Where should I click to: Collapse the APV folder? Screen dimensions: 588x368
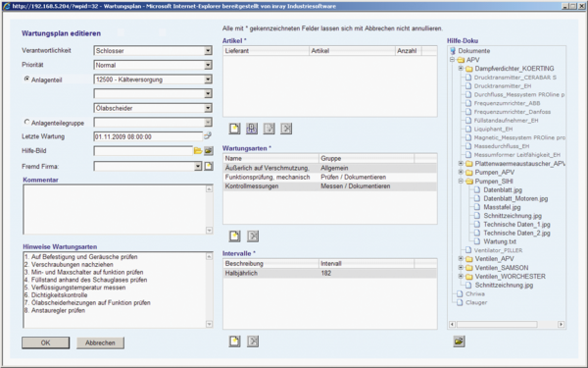click(x=452, y=60)
